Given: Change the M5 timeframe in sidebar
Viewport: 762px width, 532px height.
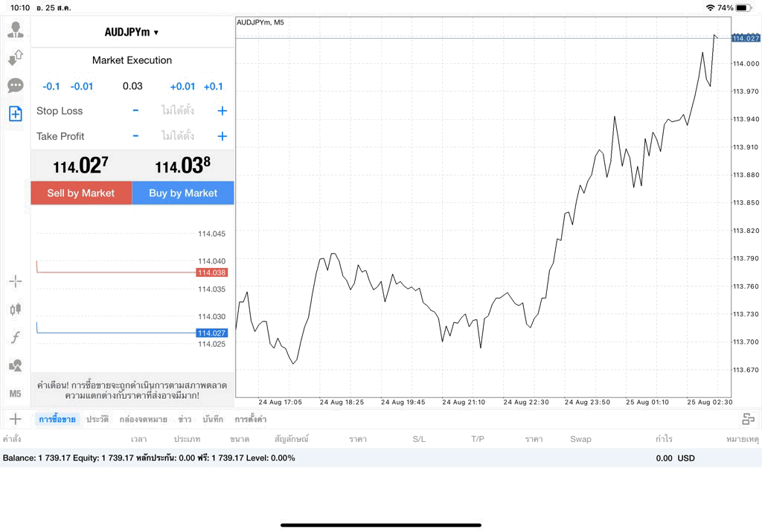Looking at the screenshot, I should pyautogui.click(x=15, y=394).
